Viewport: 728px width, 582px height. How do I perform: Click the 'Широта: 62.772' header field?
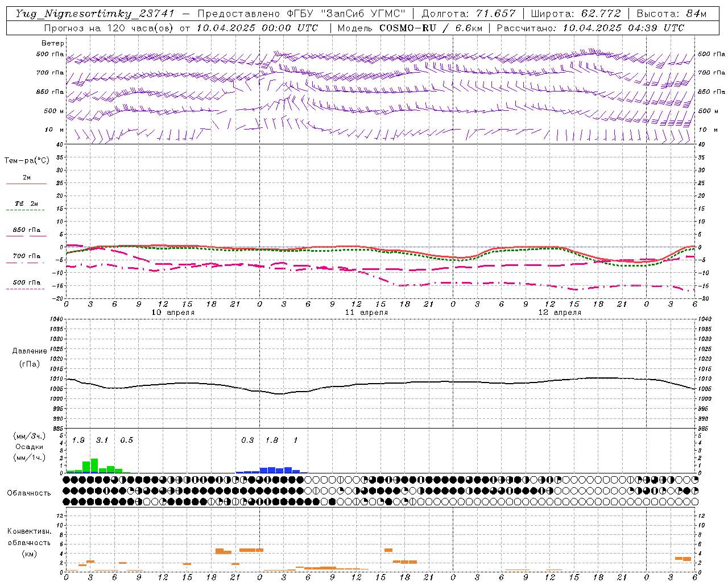576,14
